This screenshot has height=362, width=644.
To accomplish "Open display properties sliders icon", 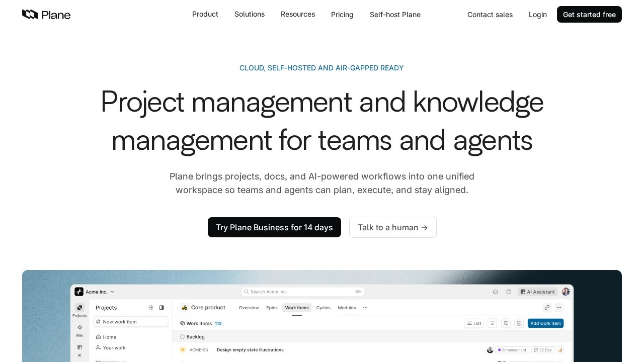I will point(506,323).
